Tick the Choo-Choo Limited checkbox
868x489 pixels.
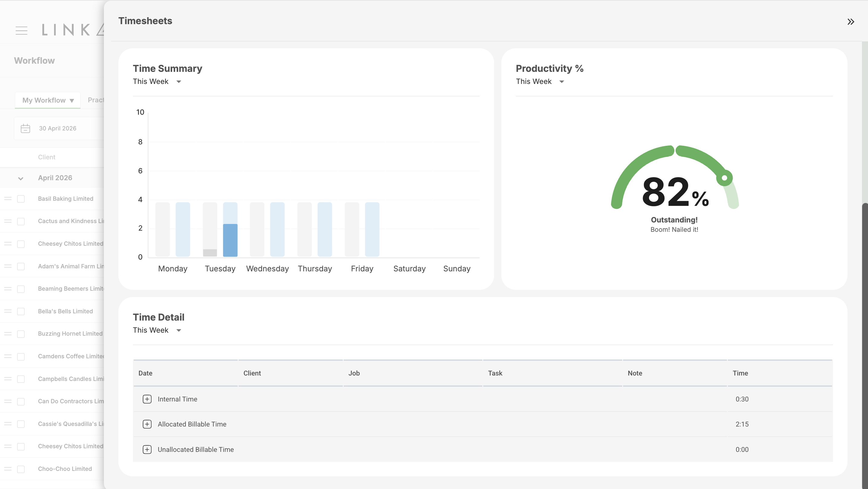[x=21, y=469]
